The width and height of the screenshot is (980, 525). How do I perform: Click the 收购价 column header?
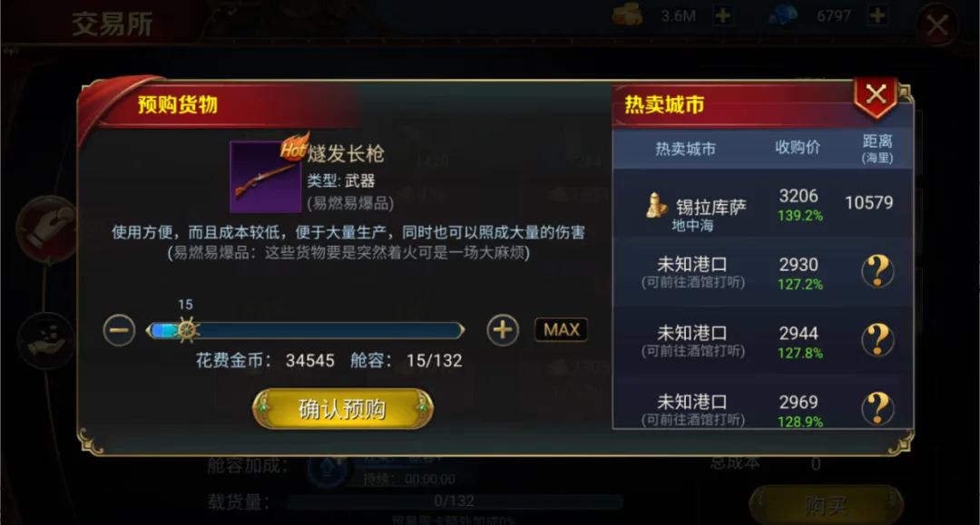[x=798, y=147]
